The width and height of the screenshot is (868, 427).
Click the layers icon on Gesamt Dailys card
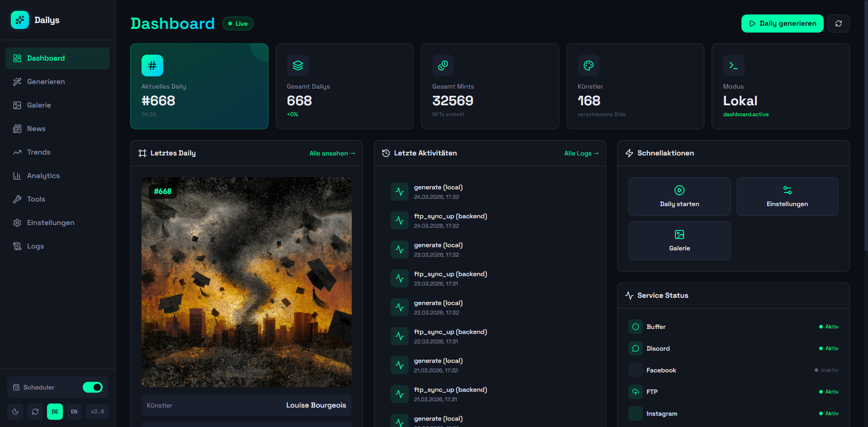point(297,66)
